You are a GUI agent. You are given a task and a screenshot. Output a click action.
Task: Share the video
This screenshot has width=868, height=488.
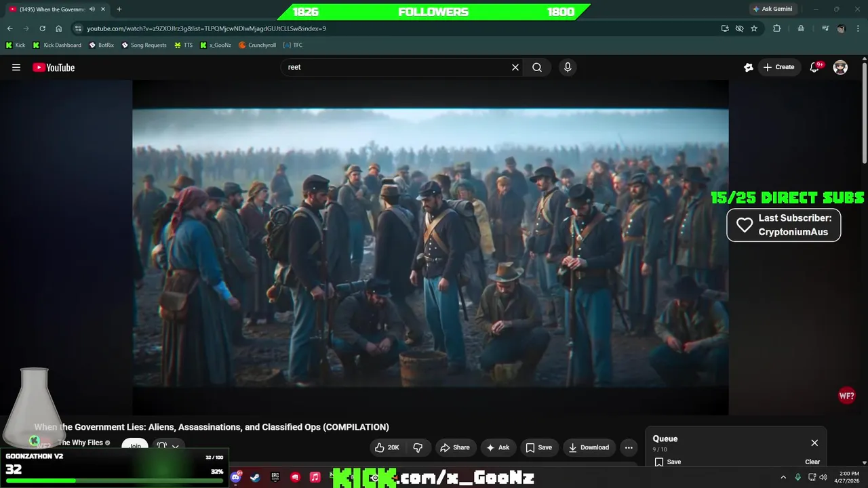click(454, 447)
